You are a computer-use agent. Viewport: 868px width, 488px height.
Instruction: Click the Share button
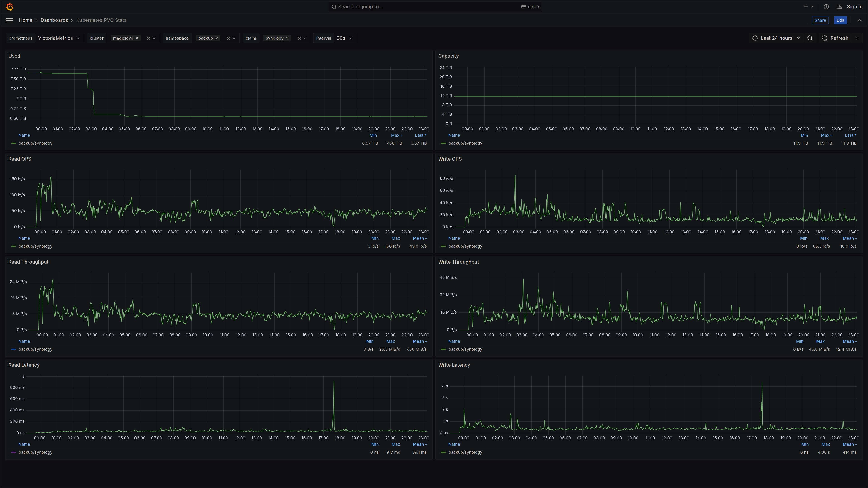click(x=820, y=20)
